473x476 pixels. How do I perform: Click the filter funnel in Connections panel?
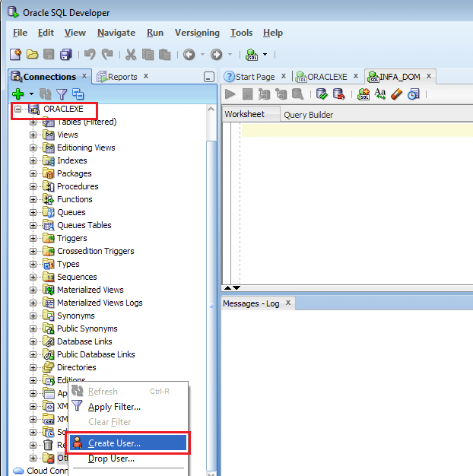[62, 94]
